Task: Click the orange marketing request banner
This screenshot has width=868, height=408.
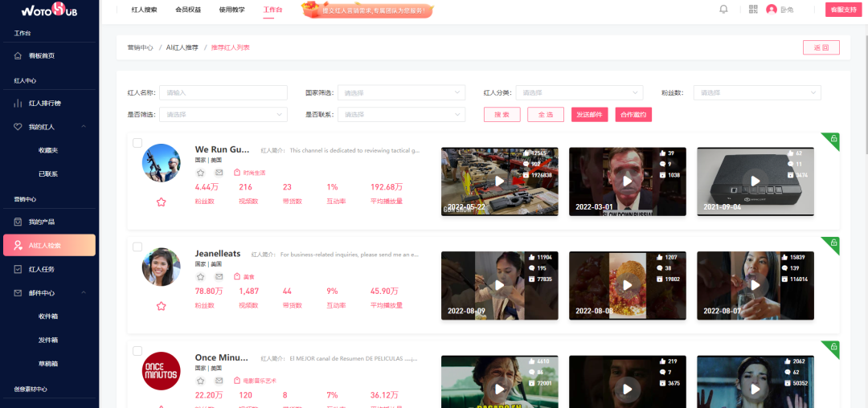Action: [367, 10]
